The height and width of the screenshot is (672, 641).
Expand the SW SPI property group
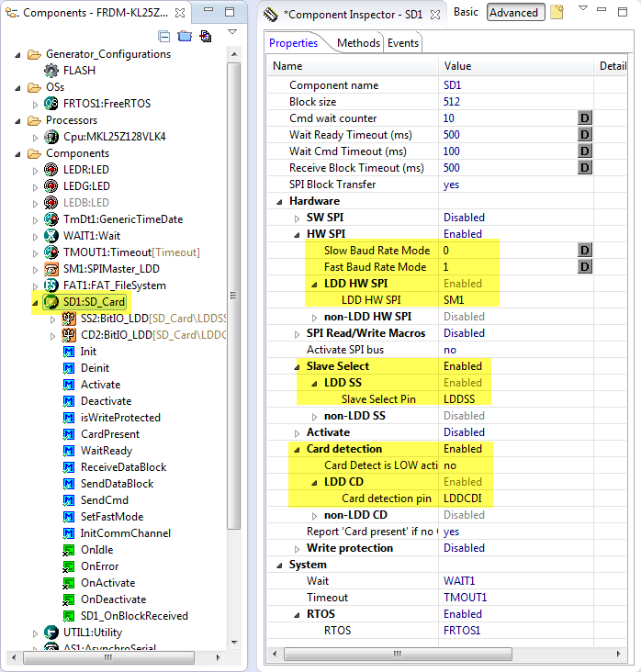(297, 218)
